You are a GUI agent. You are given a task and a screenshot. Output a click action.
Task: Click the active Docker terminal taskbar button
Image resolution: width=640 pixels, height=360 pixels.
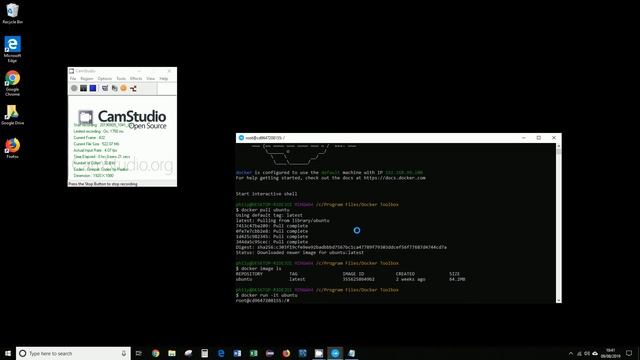[x=335, y=353]
